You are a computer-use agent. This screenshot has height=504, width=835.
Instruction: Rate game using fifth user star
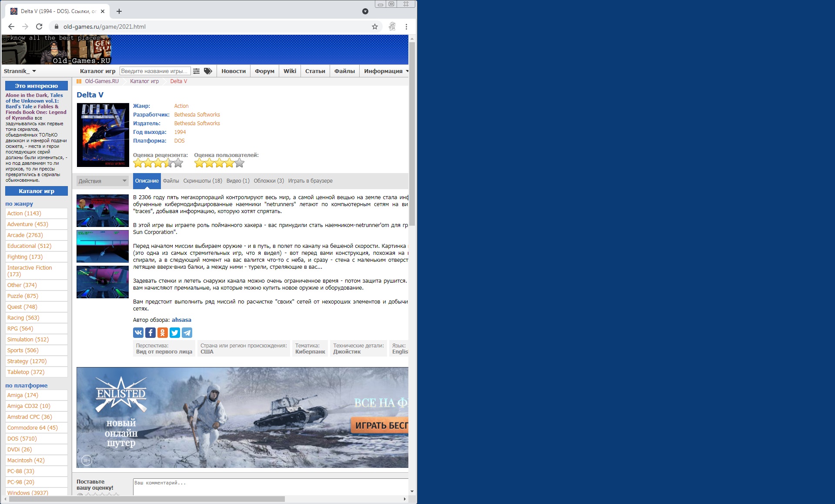pyautogui.click(x=239, y=164)
